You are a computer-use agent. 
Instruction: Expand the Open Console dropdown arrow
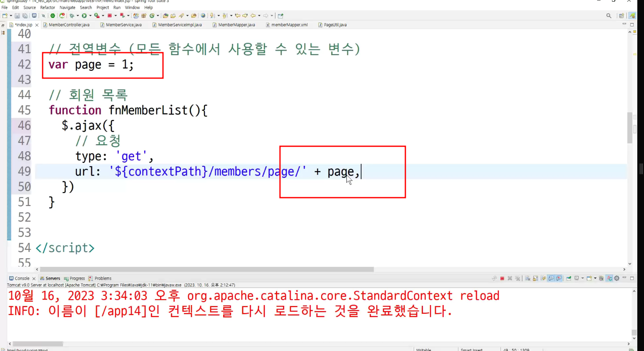[x=595, y=278]
